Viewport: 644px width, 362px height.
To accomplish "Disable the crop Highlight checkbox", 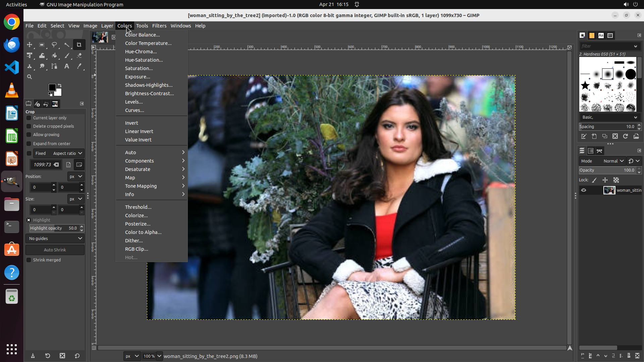I will click(29, 220).
